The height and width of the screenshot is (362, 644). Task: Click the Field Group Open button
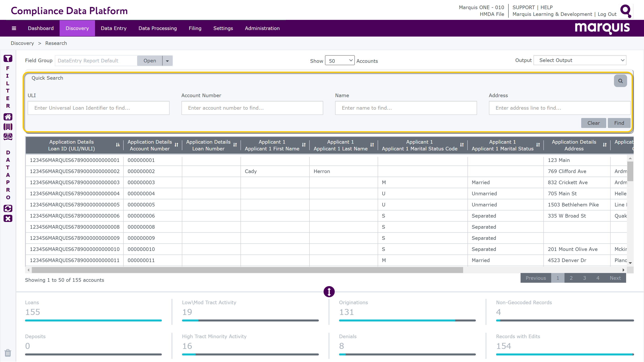(x=149, y=61)
